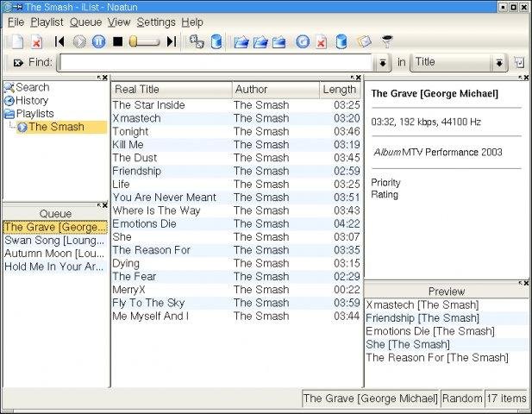
Task: Click the cylinder icon beside the tag icon
Action: click(x=341, y=41)
